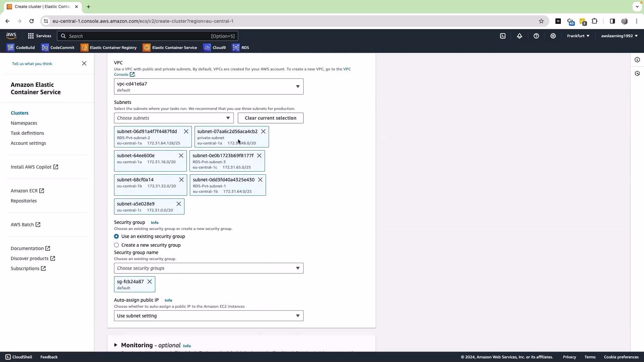Open the info panel icon on right edge
This screenshot has height=362, width=644.
click(x=637, y=60)
